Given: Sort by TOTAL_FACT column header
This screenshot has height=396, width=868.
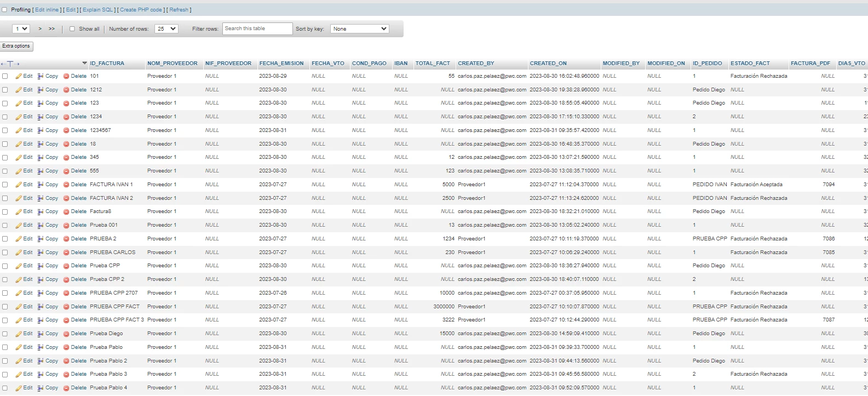Looking at the screenshot, I should click(433, 64).
